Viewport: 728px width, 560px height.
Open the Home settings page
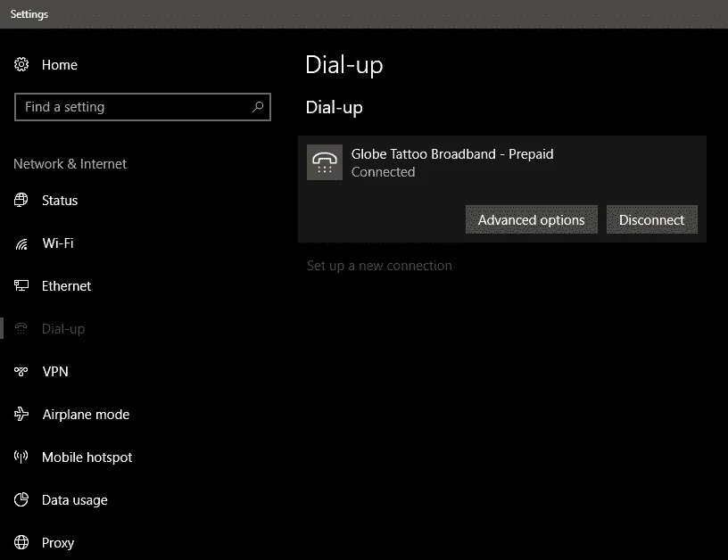pyautogui.click(x=60, y=65)
